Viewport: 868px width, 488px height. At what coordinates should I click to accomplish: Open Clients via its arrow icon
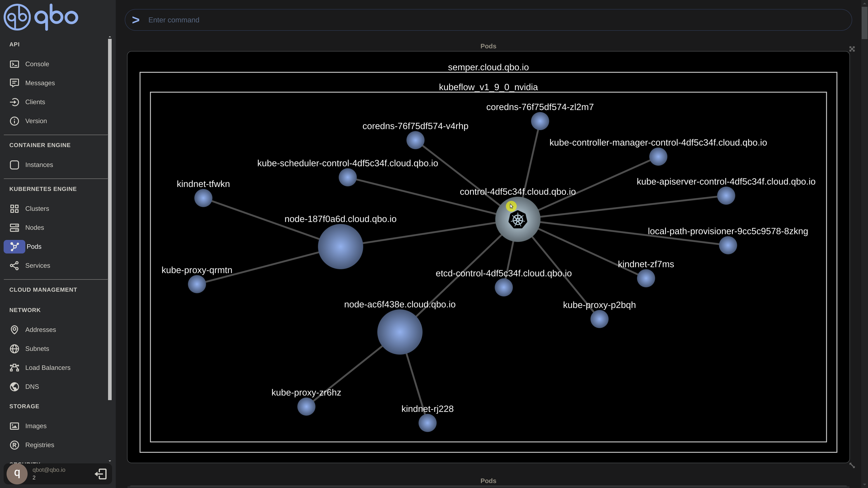coord(14,102)
